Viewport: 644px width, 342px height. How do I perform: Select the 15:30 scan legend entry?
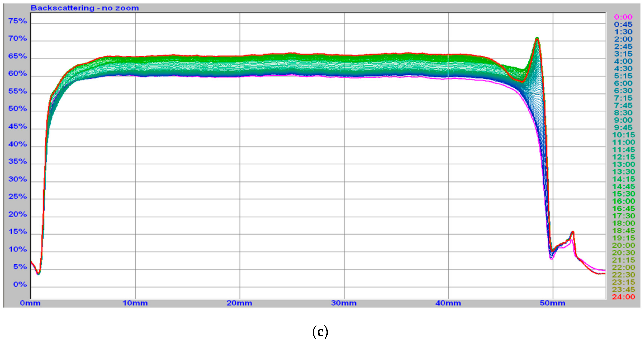coord(624,194)
